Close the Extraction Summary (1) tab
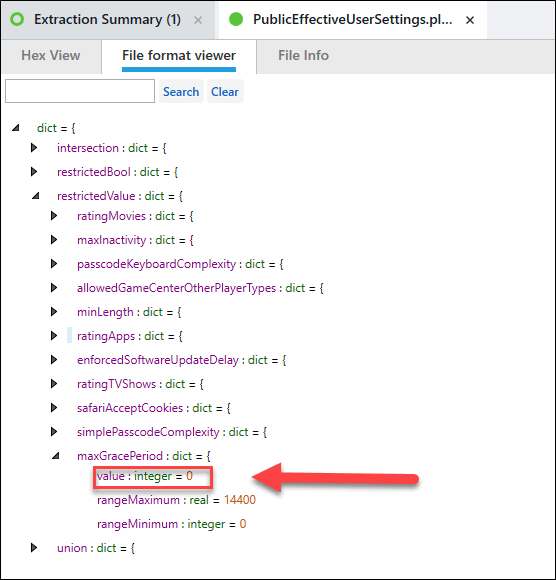Image resolution: width=556 pixels, height=580 pixels. (x=198, y=20)
